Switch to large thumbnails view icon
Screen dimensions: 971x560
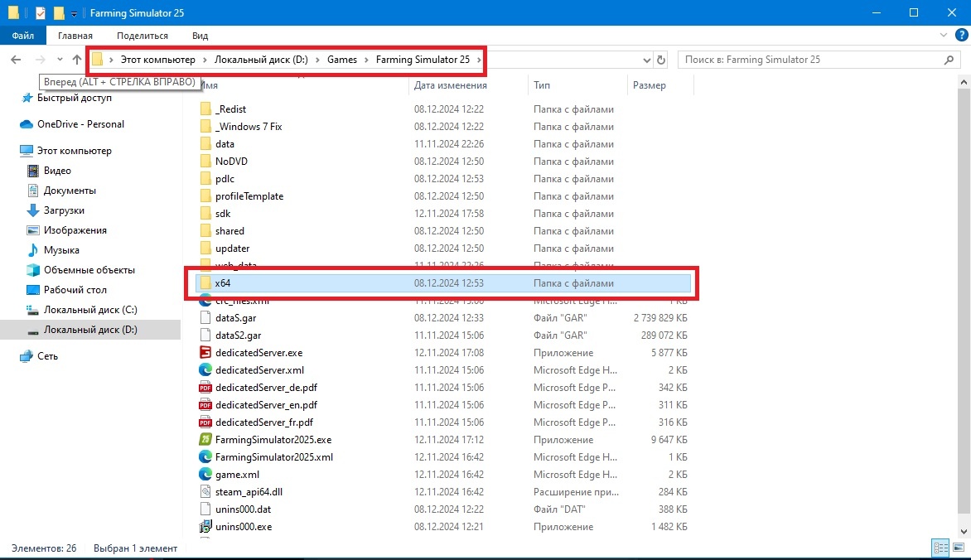point(958,548)
